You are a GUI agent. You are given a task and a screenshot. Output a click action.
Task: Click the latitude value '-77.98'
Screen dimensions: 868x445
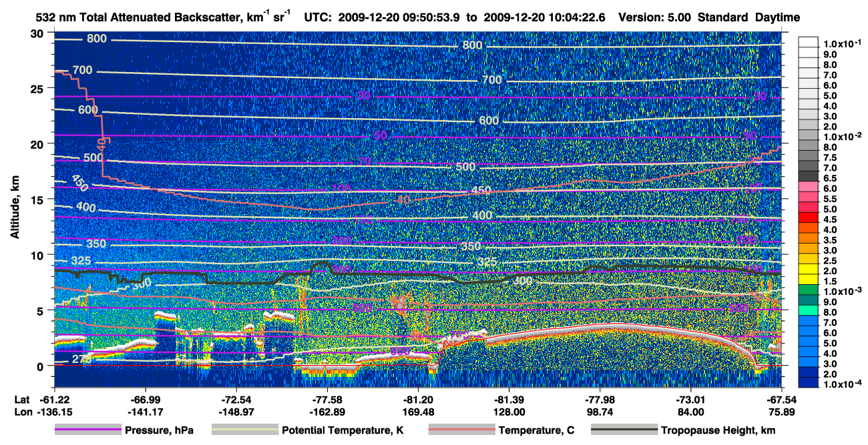601,399
